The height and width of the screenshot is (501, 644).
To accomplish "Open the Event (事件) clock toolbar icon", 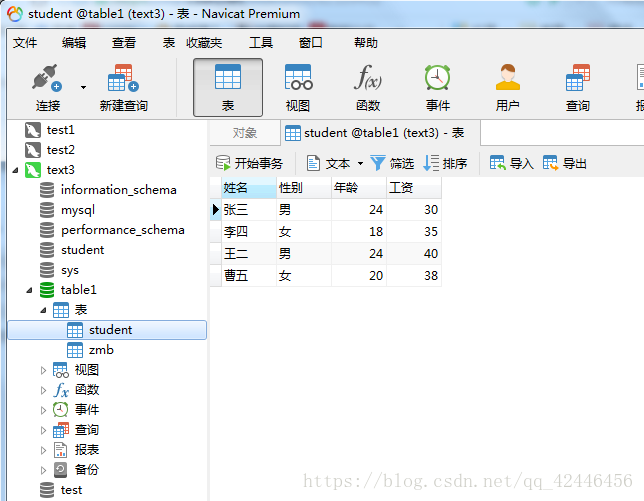I will [437, 77].
